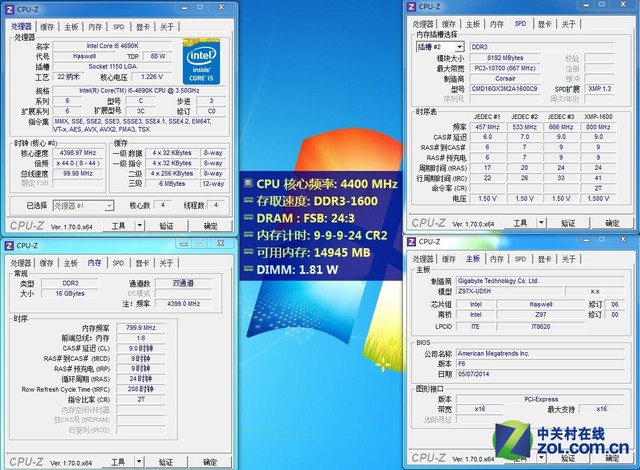Click the 99.98 MHz bus speed value
Screen dimensions: 640x470
click(x=78, y=173)
